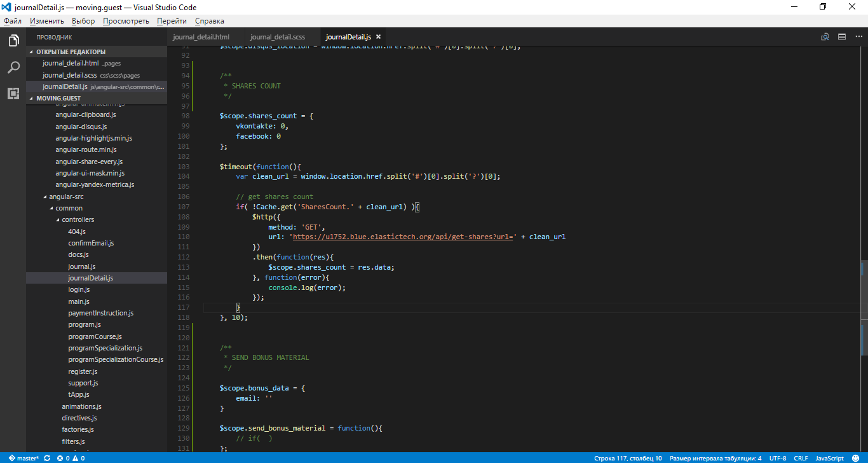Viewport: 868px width, 463px height.
Task: Close the journalDetail.js tab
Action: click(x=378, y=38)
